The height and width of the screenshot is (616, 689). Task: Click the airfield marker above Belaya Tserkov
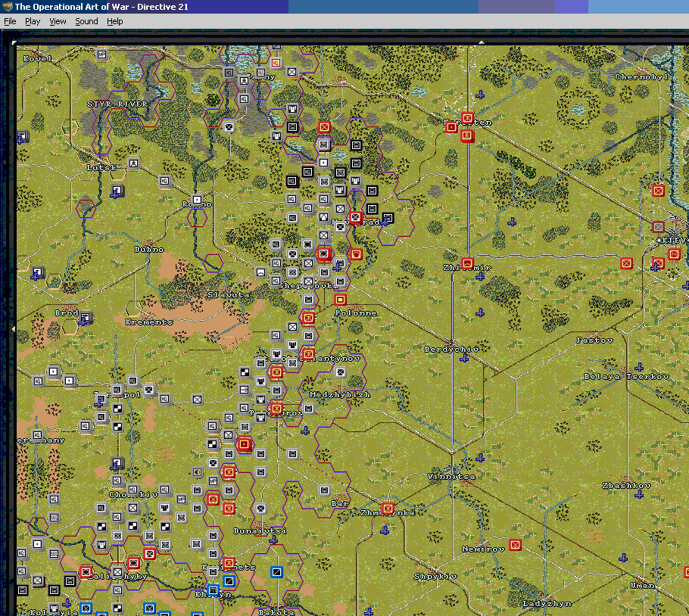click(x=639, y=367)
